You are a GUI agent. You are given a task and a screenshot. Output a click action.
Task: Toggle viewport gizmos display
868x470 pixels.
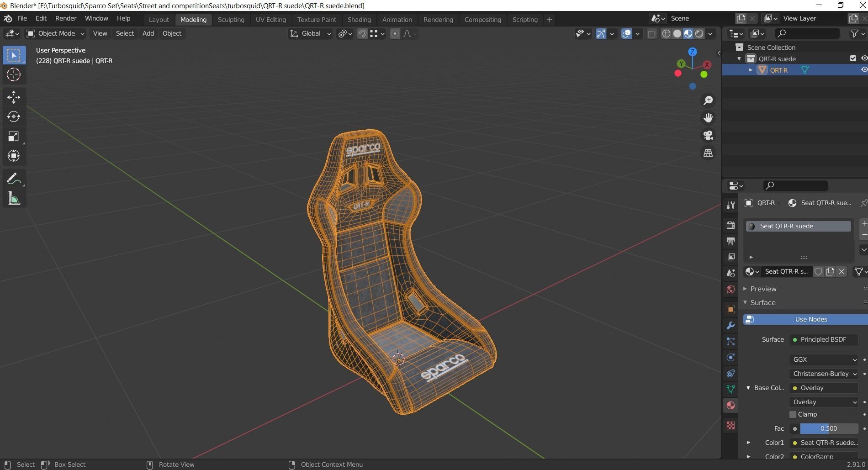click(601, 33)
